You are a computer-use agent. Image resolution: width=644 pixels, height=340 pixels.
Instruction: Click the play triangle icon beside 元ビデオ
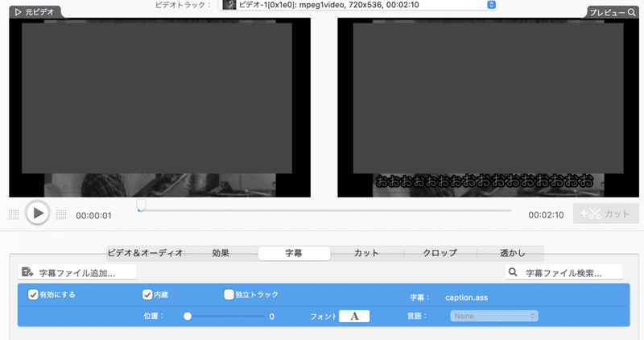click(18, 12)
